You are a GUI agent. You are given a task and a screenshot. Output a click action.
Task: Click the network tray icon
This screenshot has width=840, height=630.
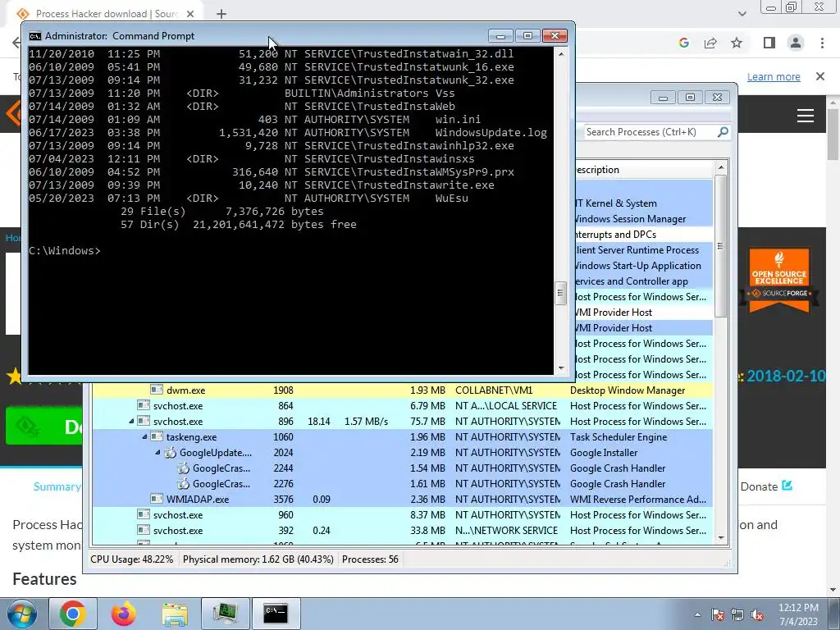coord(737,614)
